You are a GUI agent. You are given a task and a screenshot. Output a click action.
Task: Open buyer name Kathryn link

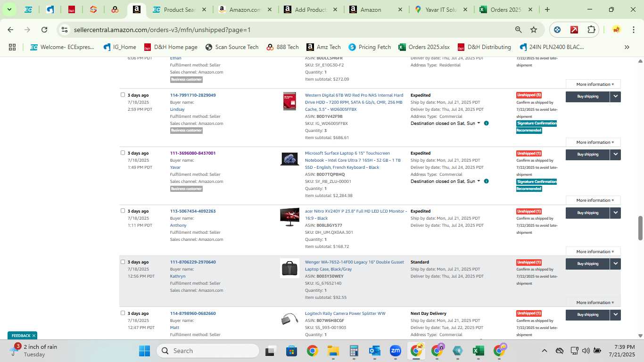click(178, 276)
